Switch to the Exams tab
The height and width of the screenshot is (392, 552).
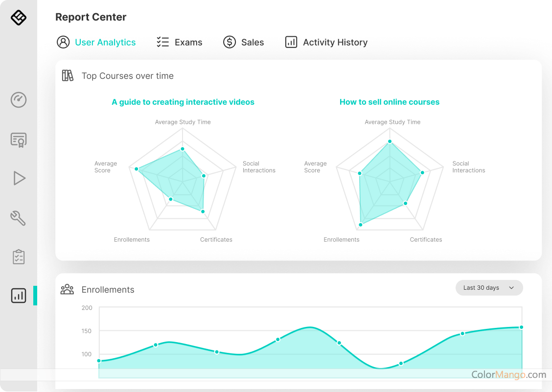(179, 43)
